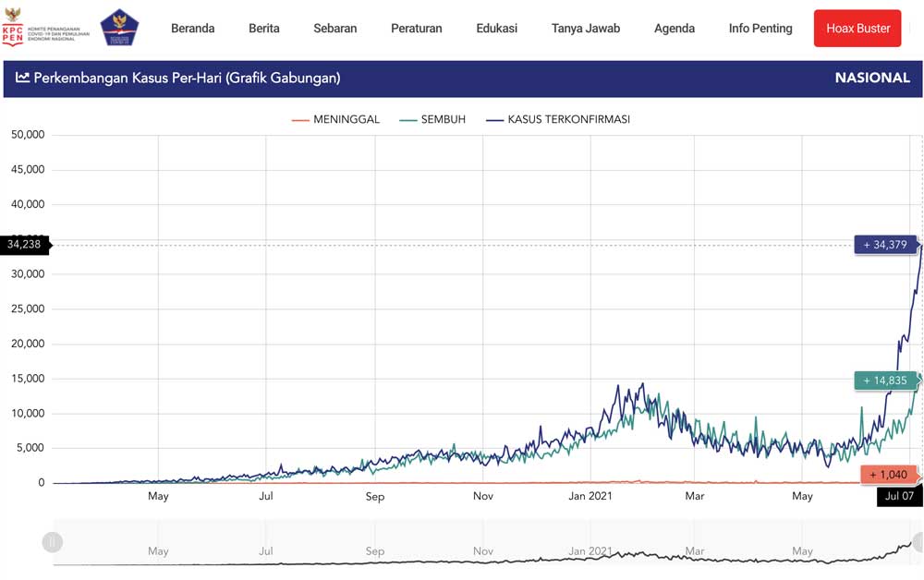Navigate to Tanya Jawab
Screen dimensions: 924x580
[586, 29]
